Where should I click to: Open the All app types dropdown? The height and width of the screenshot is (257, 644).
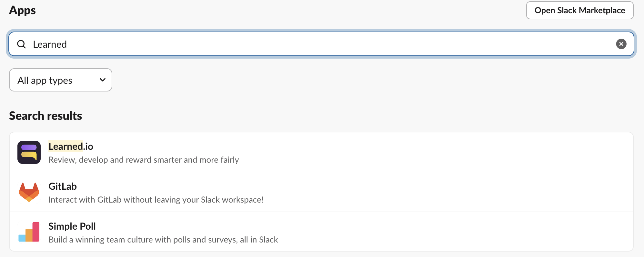click(x=60, y=80)
